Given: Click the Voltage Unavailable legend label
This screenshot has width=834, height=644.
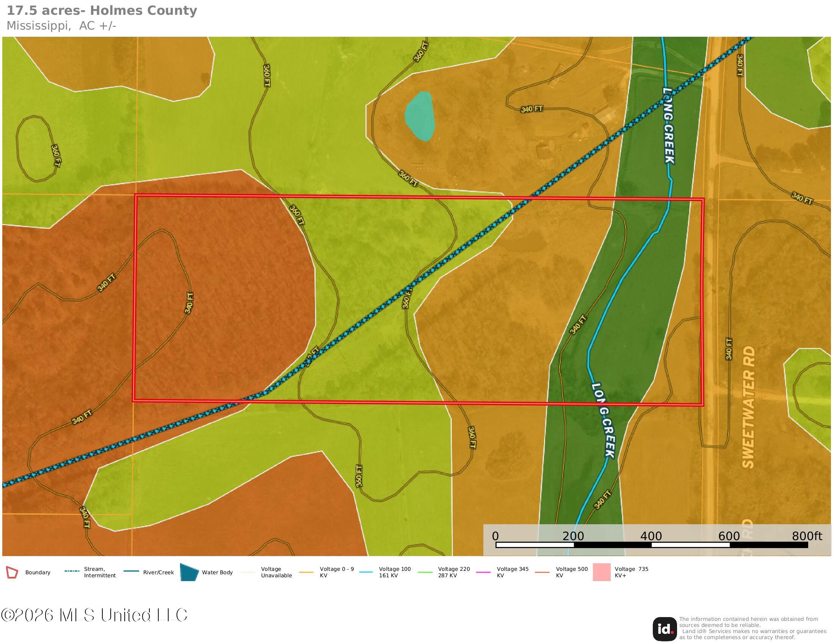Looking at the screenshot, I should click(276, 572).
